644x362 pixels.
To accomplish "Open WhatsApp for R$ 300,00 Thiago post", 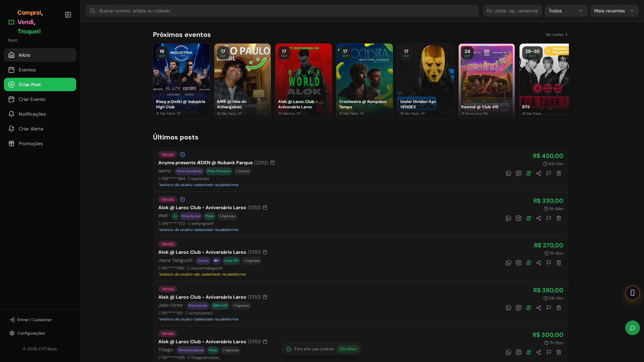I will [508, 352].
